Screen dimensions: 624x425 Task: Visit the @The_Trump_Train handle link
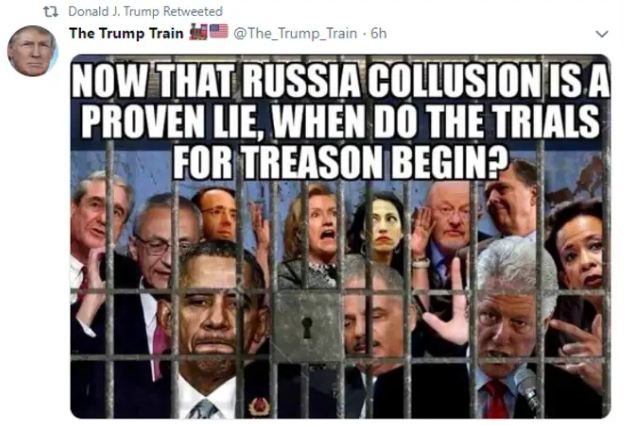[x=295, y=33]
